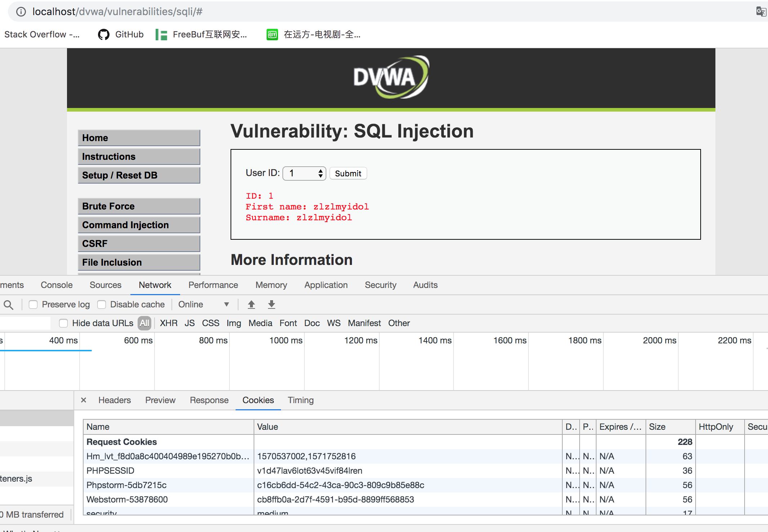Toggle the Disable cache checkbox
The image size is (768, 532).
tap(102, 305)
